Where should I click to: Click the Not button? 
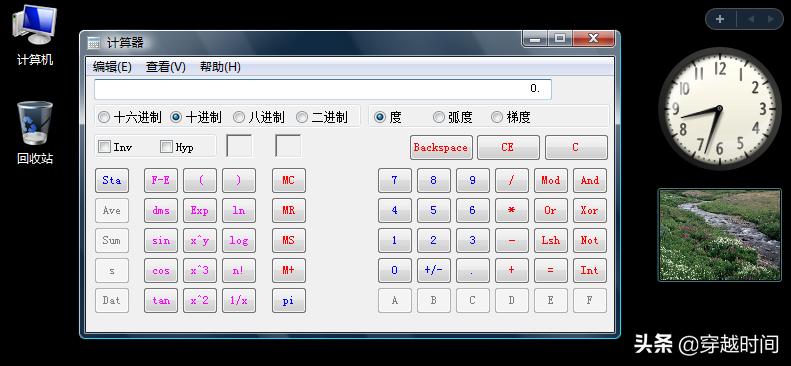[590, 240]
